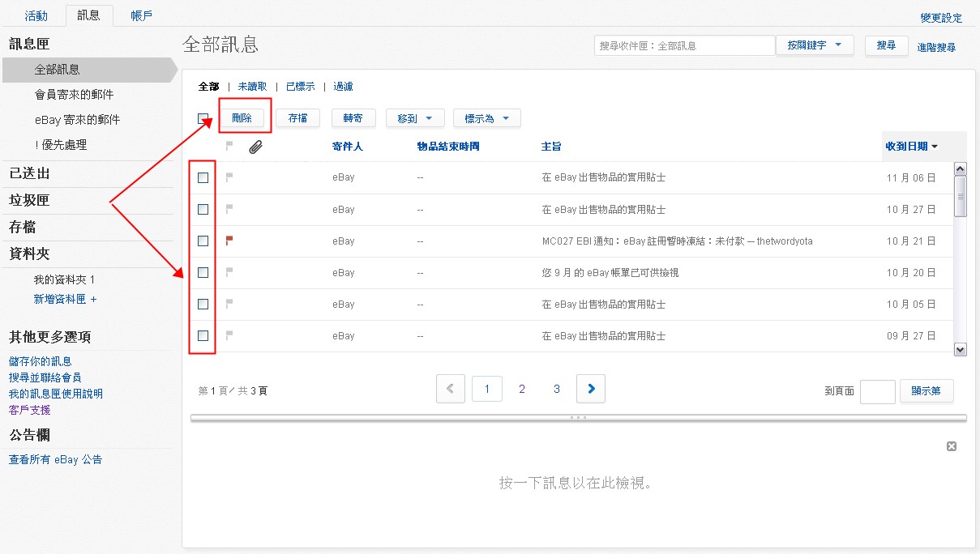This screenshot has width=980, height=554.
Task: Check the checkbox of the first eBay message
Action: click(203, 177)
